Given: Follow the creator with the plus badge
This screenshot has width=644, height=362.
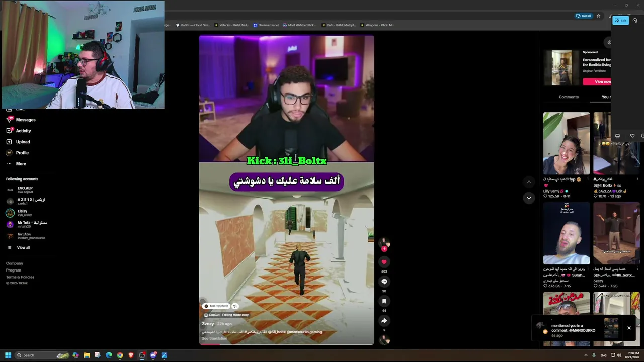Looking at the screenshot, I should click(384, 249).
